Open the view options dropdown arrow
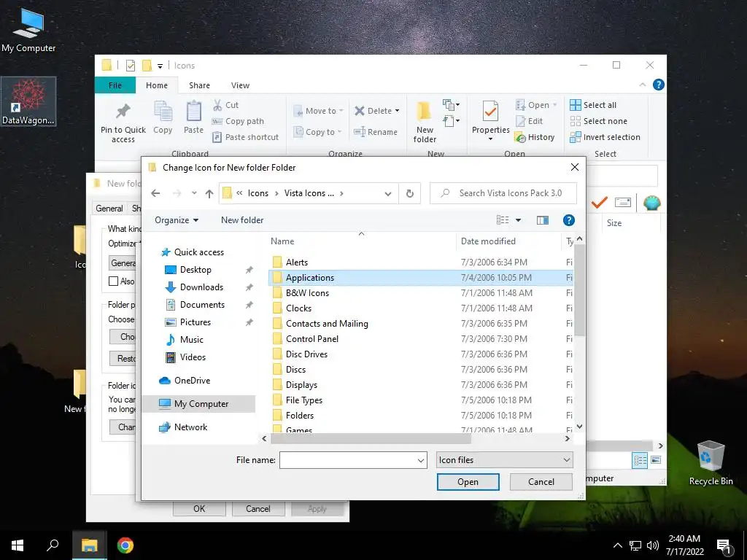The height and width of the screenshot is (560, 747). [519, 220]
